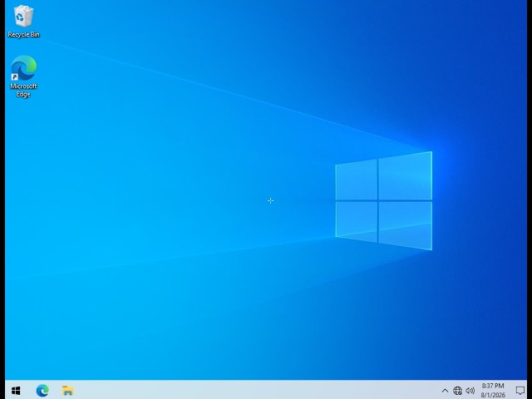Screen dimensions: 532x399
Task: Click the Microsoft Edge label text
Action: (x=23, y=91)
